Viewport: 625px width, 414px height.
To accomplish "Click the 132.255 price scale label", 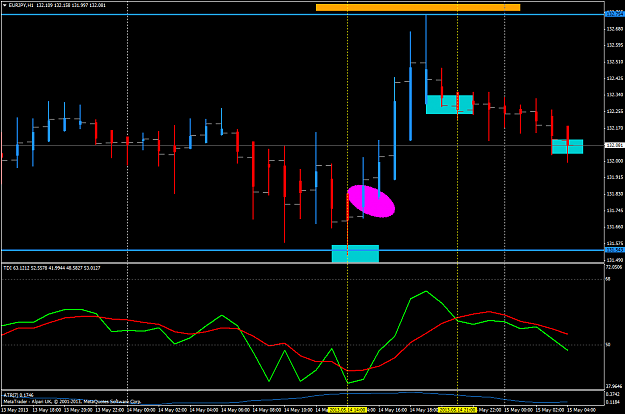I will pyautogui.click(x=615, y=112).
